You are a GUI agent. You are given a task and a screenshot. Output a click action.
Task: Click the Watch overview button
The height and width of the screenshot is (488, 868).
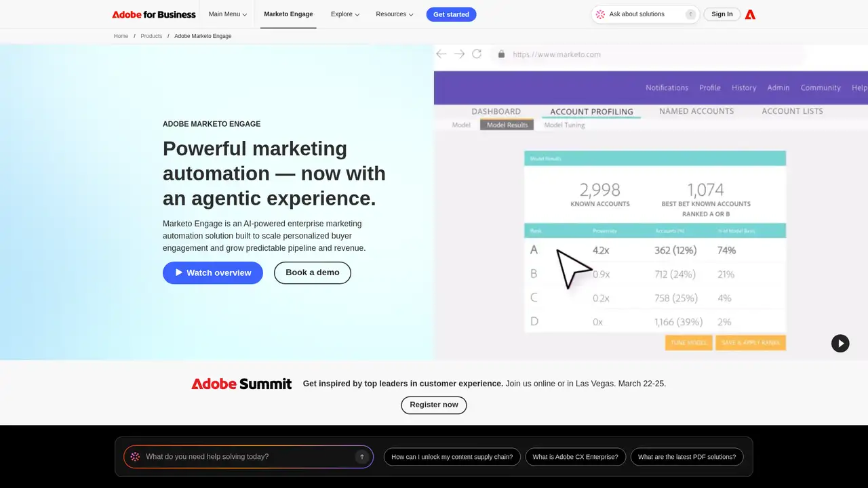tap(213, 272)
